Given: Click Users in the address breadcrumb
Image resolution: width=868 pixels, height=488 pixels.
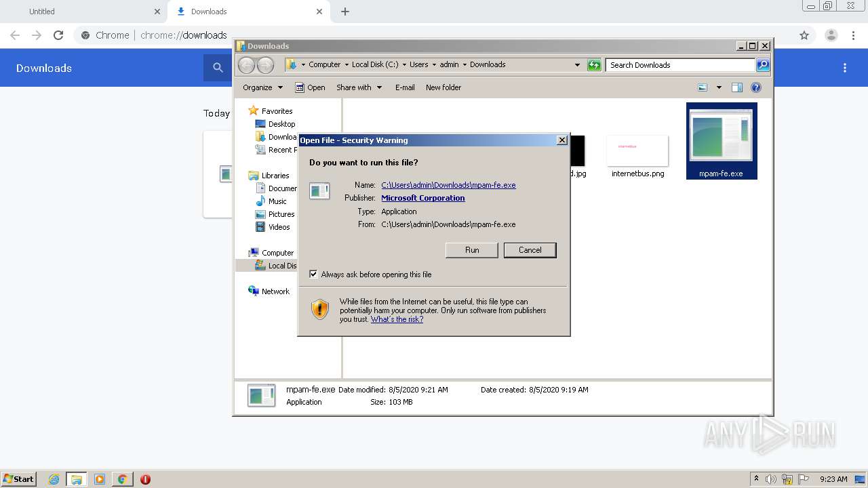Looking at the screenshot, I should (418, 64).
